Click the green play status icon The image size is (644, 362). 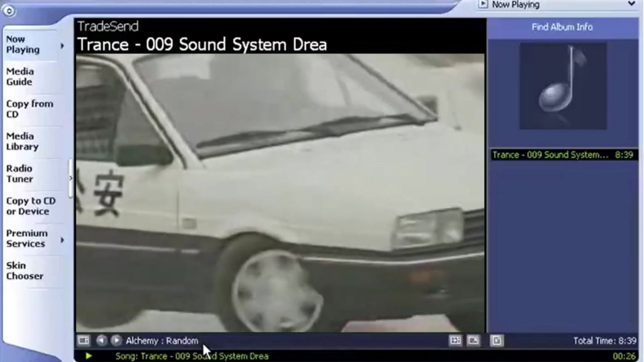(x=89, y=356)
